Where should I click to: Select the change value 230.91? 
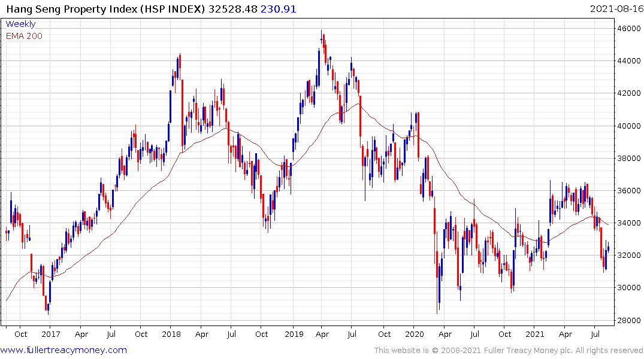click(279, 9)
